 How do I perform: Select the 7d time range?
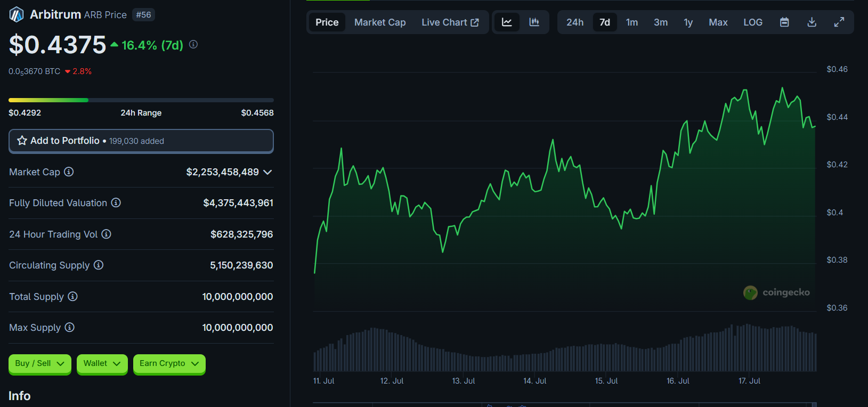click(x=605, y=22)
